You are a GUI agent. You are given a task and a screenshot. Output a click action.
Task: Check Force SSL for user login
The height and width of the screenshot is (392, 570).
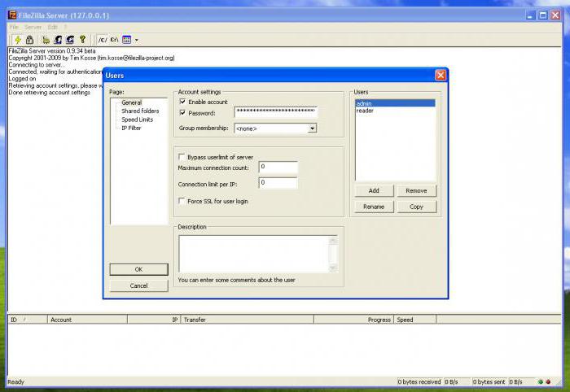tap(182, 201)
